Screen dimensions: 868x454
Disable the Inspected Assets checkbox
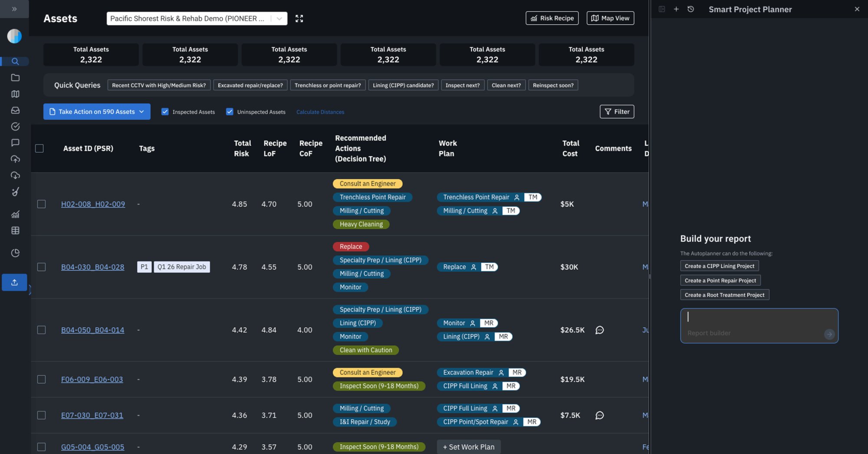point(165,112)
